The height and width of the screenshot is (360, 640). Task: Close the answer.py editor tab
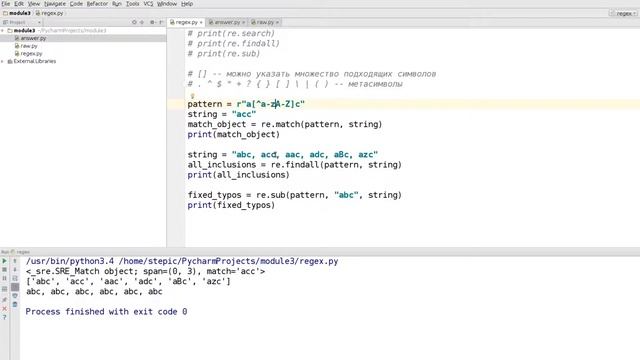coord(244,22)
